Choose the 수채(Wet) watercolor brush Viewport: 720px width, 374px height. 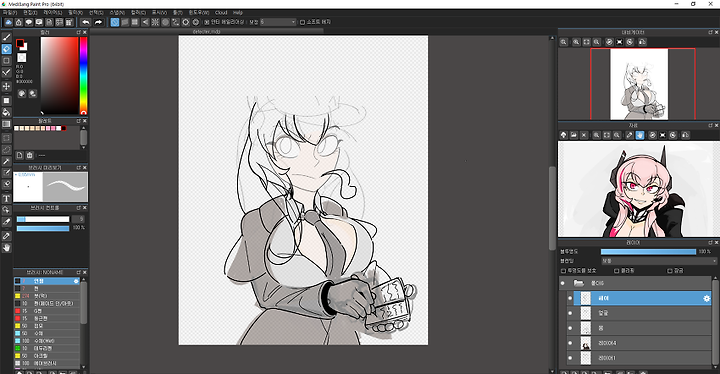pyautogui.click(x=47, y=340)
